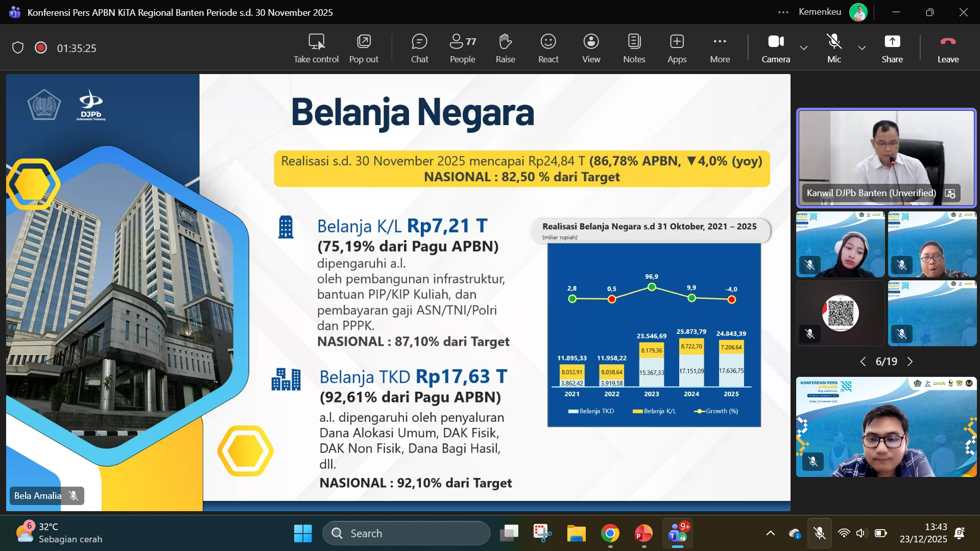Open reactions with the React icon
980x551 pixels.
pos(547,47)
